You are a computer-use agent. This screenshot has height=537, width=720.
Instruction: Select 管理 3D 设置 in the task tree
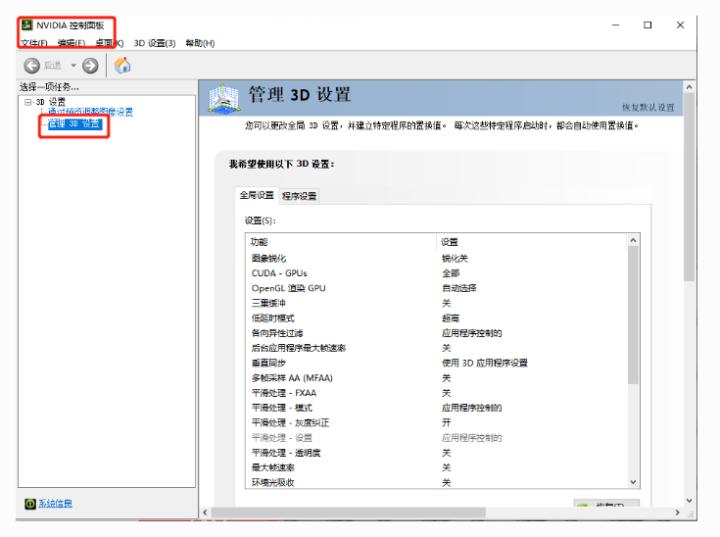click(x=75, y=124)
